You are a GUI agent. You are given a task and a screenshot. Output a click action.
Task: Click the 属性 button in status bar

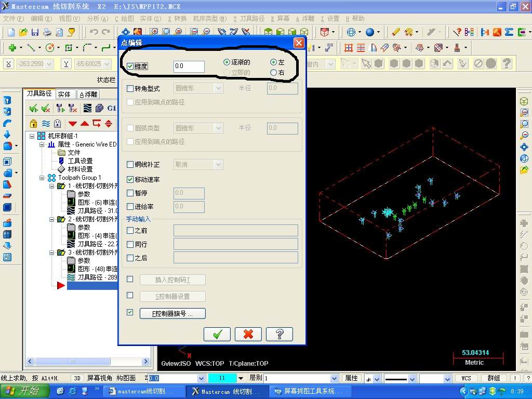(x=352, y=378)
